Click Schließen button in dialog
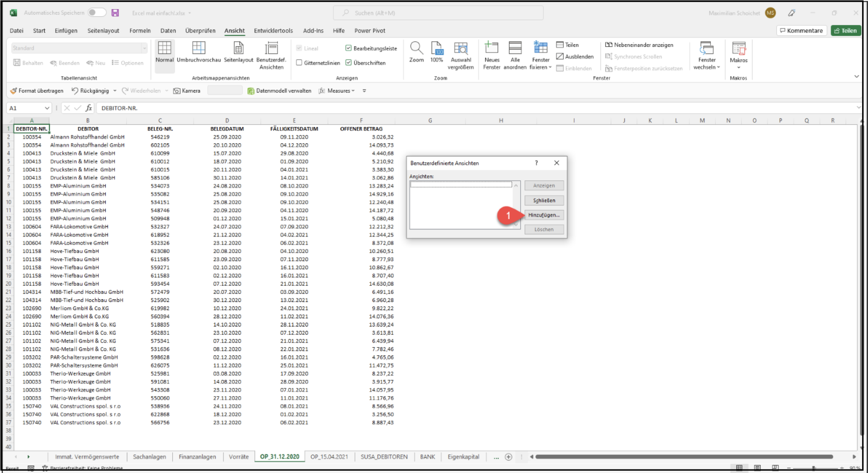This screenshot has width=868, height=473. [544, 200]
